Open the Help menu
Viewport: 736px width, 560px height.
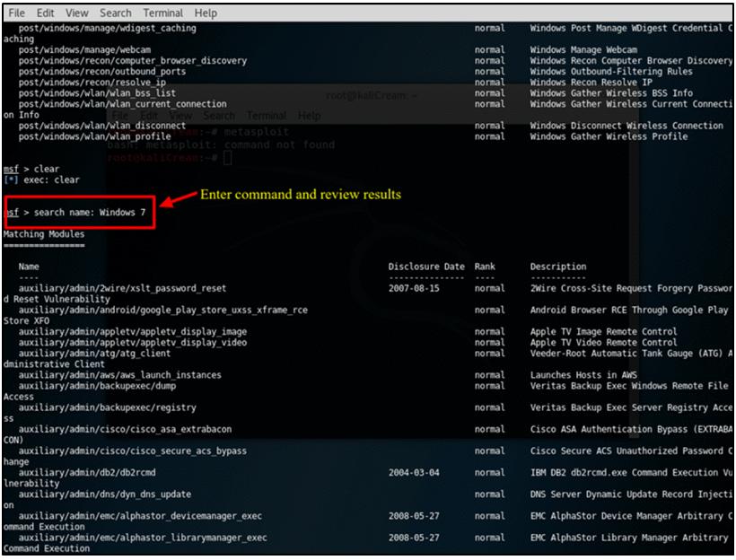coord(206,13)
